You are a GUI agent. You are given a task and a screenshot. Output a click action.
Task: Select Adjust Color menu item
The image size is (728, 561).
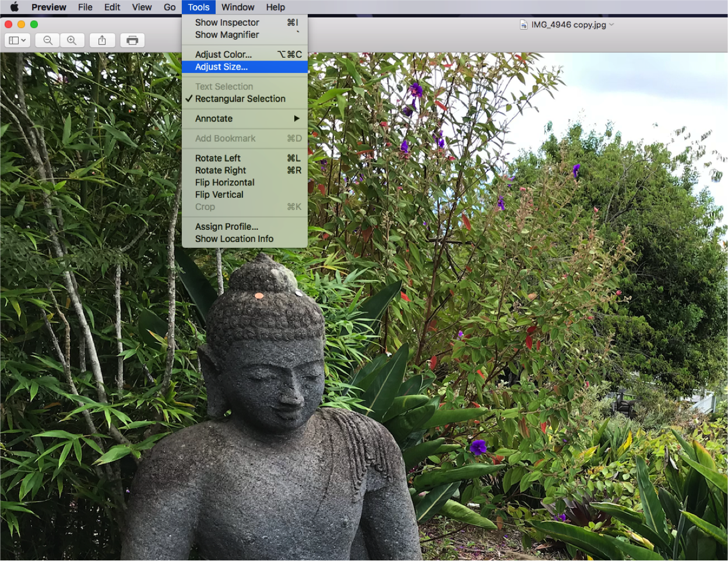point(223,54)
